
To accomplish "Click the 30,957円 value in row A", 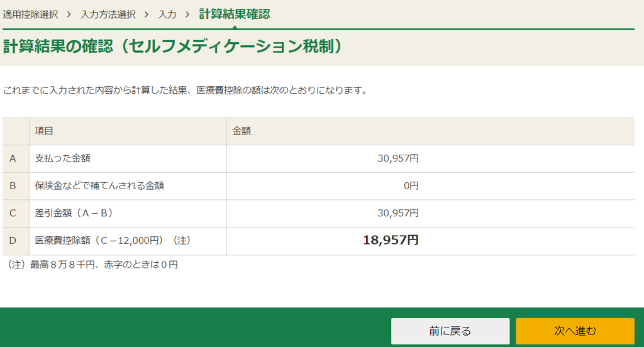I will click(398, 158).
